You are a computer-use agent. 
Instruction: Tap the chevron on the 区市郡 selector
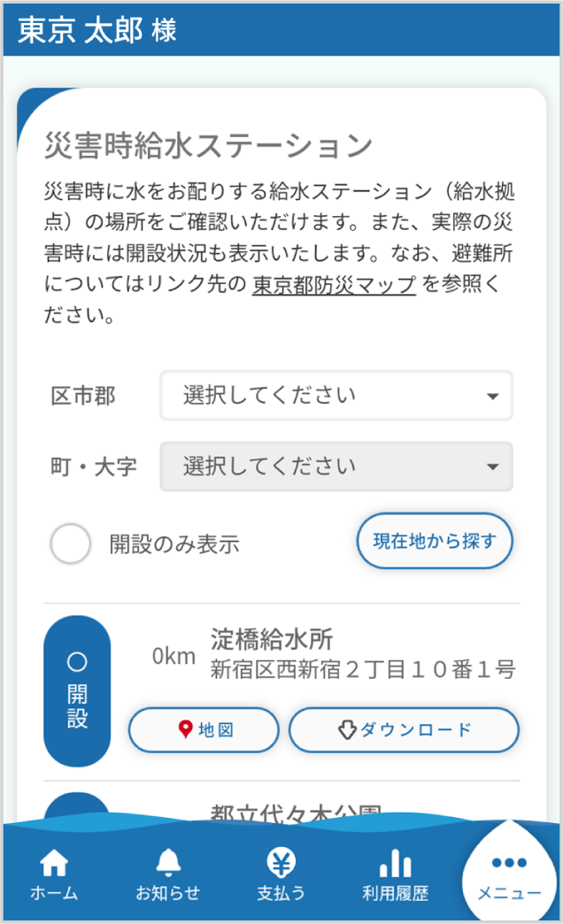pyautogui.click(x=493, y=396)
